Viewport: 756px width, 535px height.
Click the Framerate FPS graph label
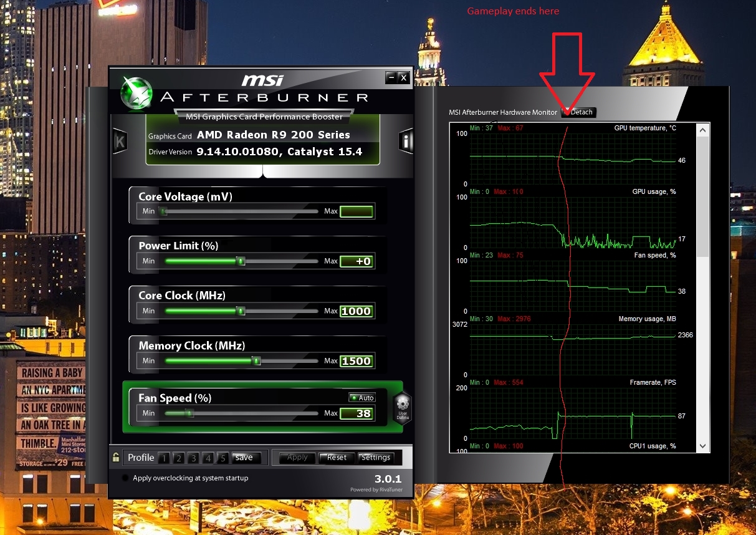653,382
